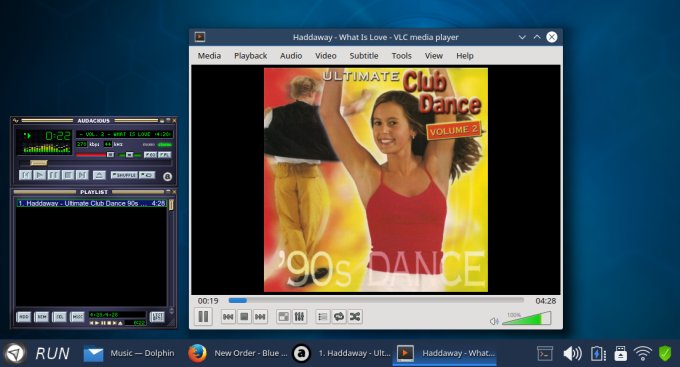The height and width of the screenshot is (367, 680).
Task: Click the album cover art in VLC
Action: click(376, 180)
